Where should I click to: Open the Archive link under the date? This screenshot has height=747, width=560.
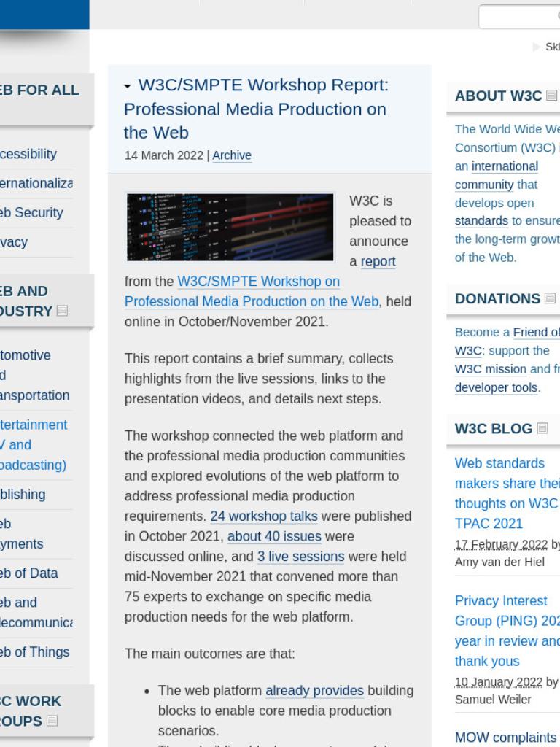tap(232, 155)
